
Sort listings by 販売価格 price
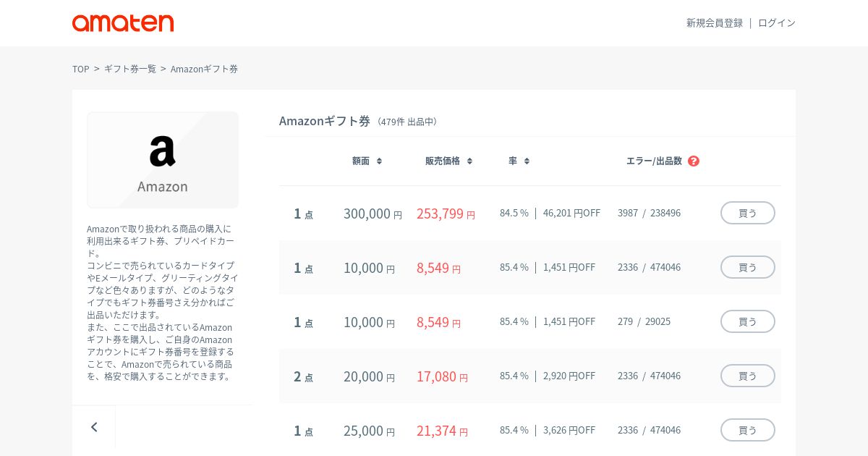(x=448, y=161)
